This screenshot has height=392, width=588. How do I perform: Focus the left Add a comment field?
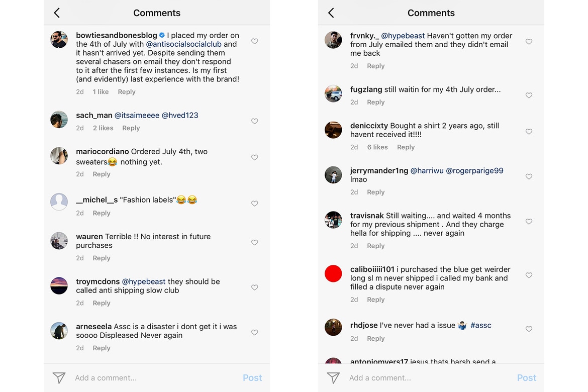click(x=151, y=378)
